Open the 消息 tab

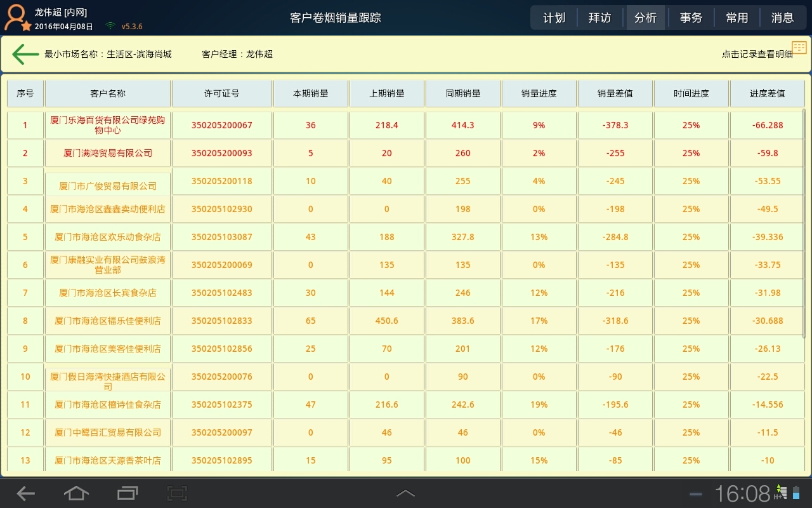[x=782, y=18]
